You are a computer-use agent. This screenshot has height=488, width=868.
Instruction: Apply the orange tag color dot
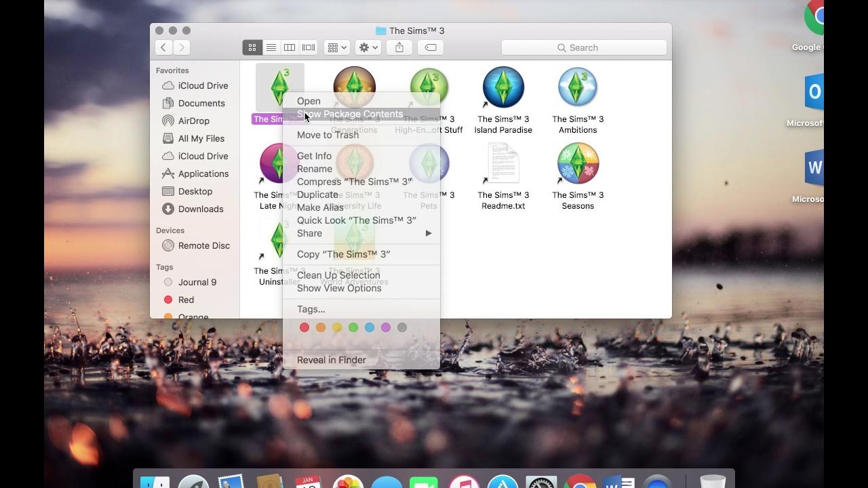pyautogui.click(x=321, y=327)
